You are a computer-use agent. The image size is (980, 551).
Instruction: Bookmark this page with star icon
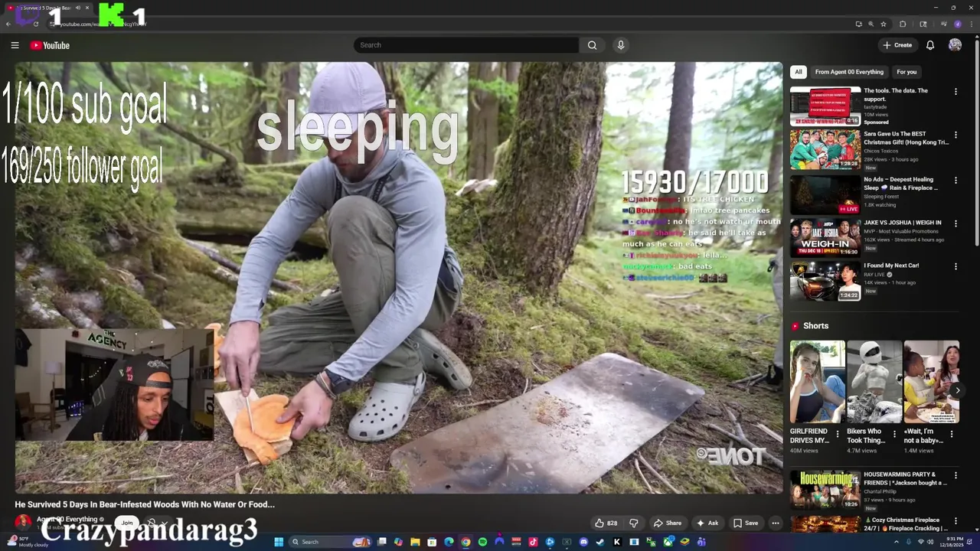[884, 24]
